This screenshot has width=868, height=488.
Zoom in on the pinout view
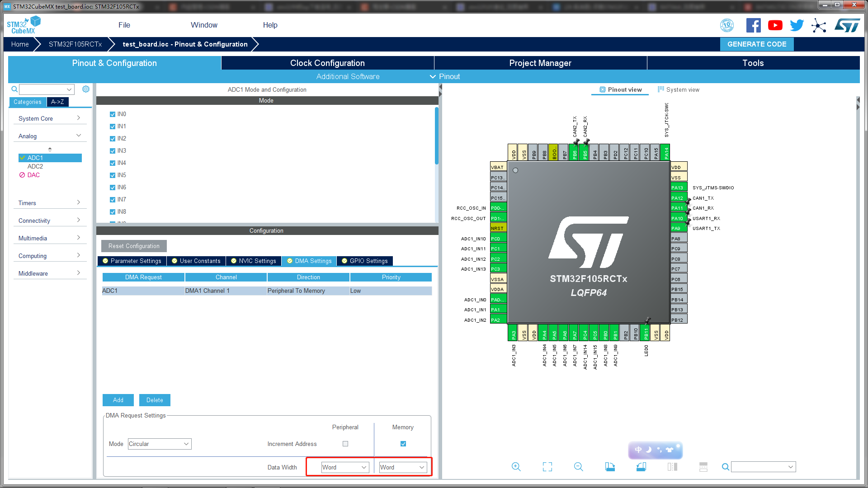tap(516, 466)
